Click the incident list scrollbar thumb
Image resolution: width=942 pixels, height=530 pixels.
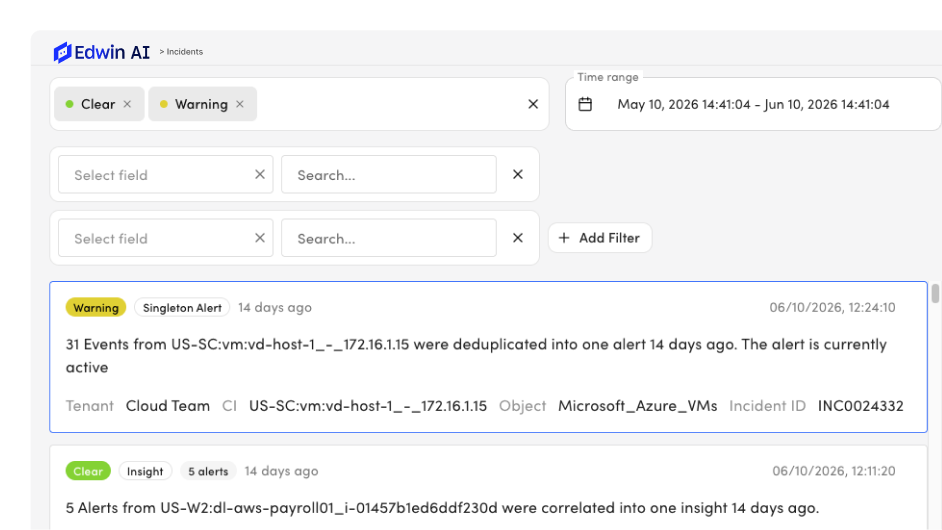click(935, 294)
